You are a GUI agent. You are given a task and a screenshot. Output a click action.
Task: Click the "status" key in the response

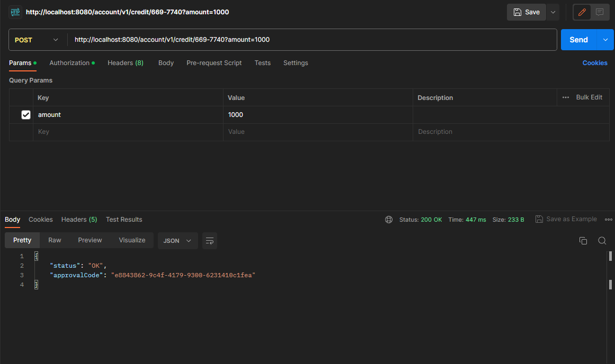[65, 266]
